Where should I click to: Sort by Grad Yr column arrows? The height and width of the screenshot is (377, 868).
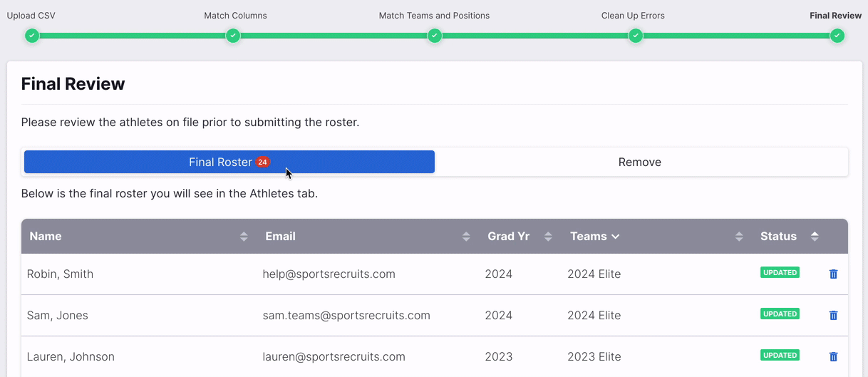[x=548, y=237]
